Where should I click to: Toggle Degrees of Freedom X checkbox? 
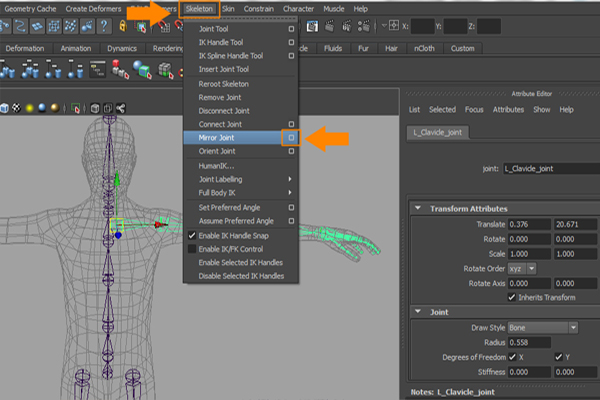click(512, 357)
